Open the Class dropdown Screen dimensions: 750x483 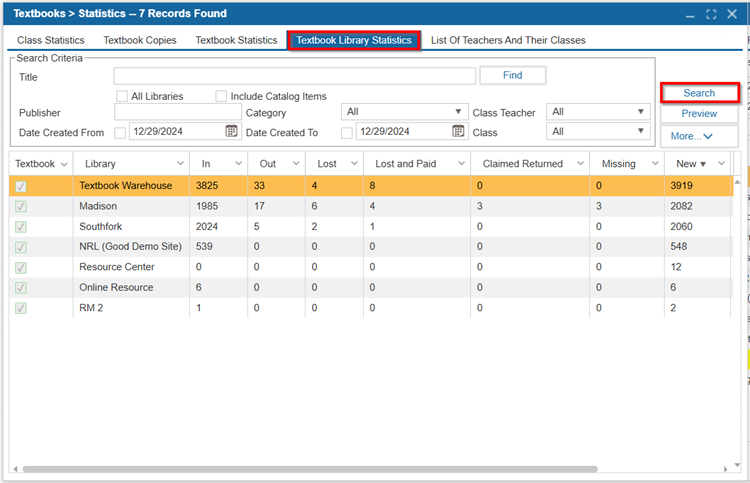click(x=598, y=132)
